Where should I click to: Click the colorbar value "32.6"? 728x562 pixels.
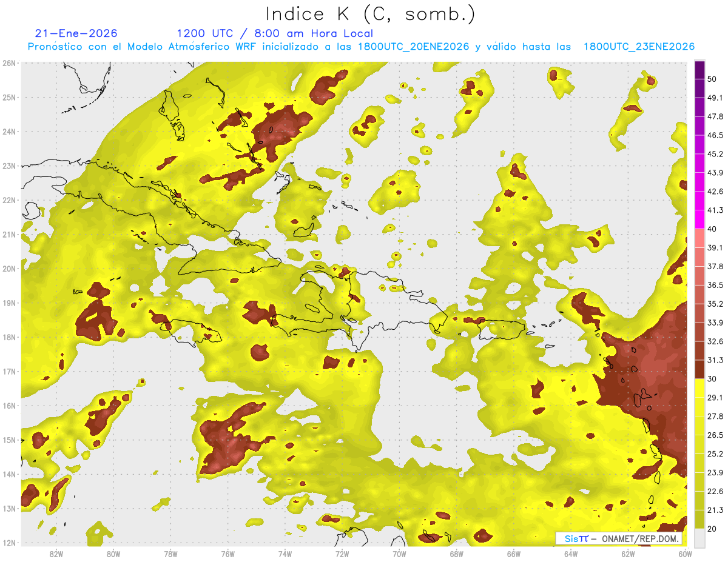[x=715, y=341]
